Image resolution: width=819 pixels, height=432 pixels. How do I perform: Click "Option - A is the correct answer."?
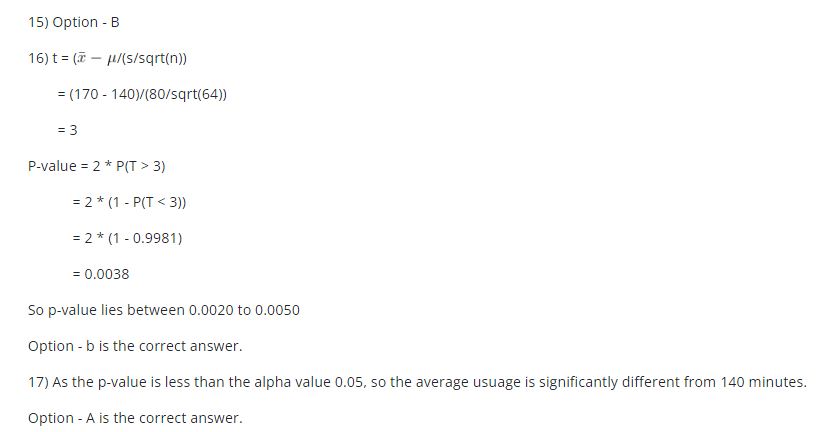(135, 418)
